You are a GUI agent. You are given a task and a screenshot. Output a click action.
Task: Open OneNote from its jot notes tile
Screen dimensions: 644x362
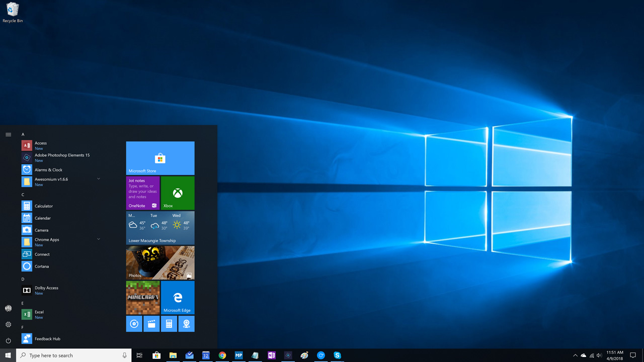(x=142, y=193)
